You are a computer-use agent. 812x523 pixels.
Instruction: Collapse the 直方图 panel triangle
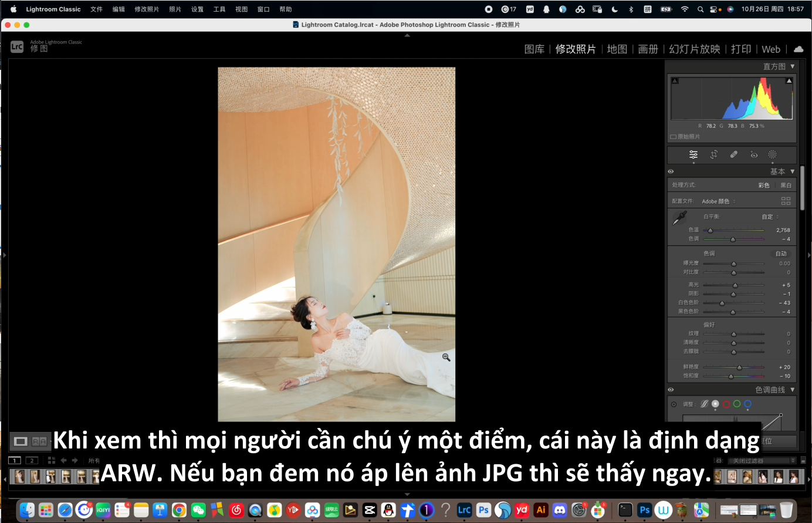pos(792,66)
